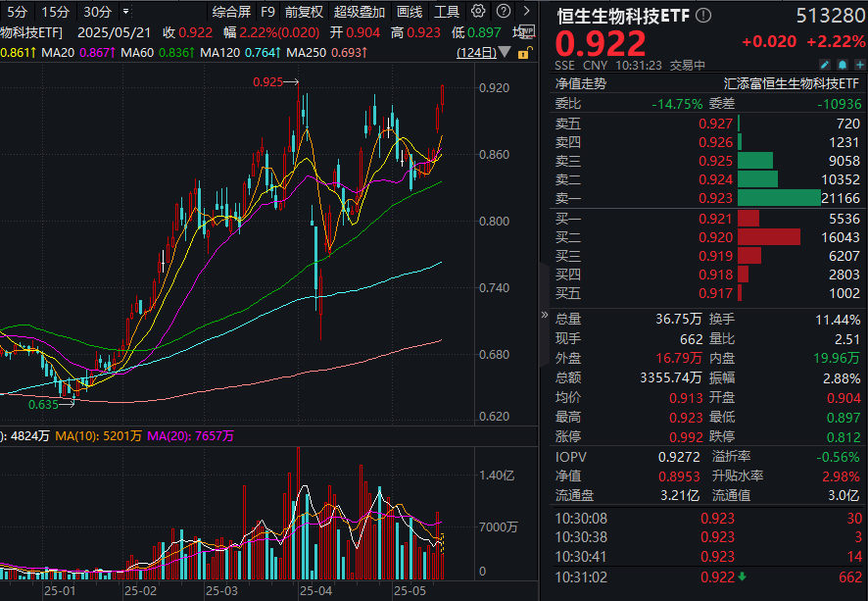Switch to 15分 timeframe tab
This screenshot has width=868, height=601.
coord(57,13)
